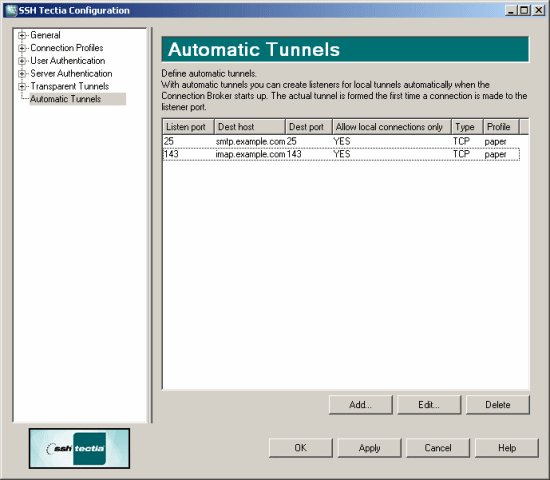The height and width of the screenshot is (480, 550).
Task: Delete the selected tunnel
Action: (497, 405)
